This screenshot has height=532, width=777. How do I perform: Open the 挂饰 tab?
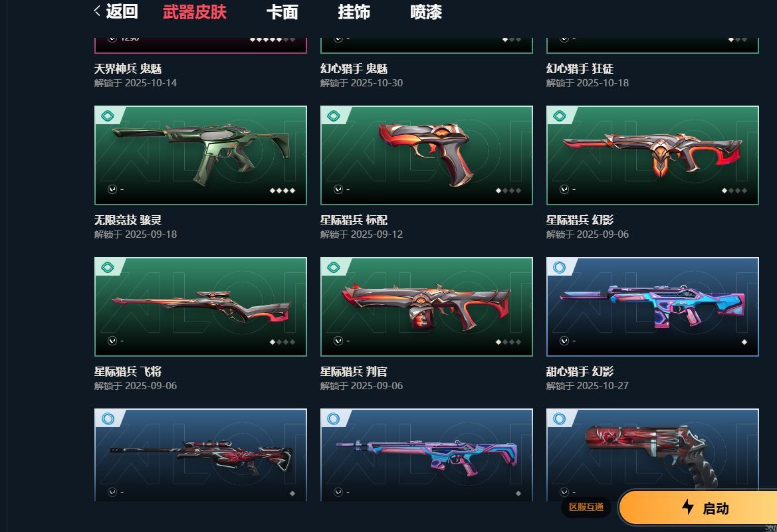pos(354,12)
